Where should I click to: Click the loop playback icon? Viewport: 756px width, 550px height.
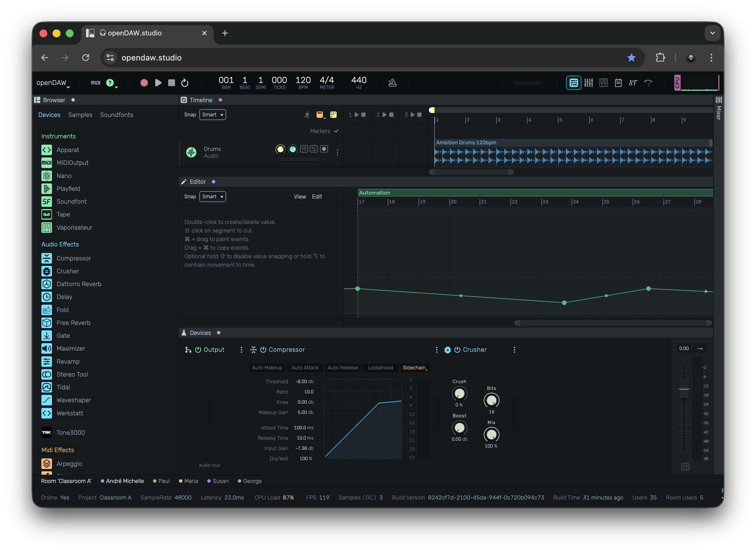click(x=185, y=83)
